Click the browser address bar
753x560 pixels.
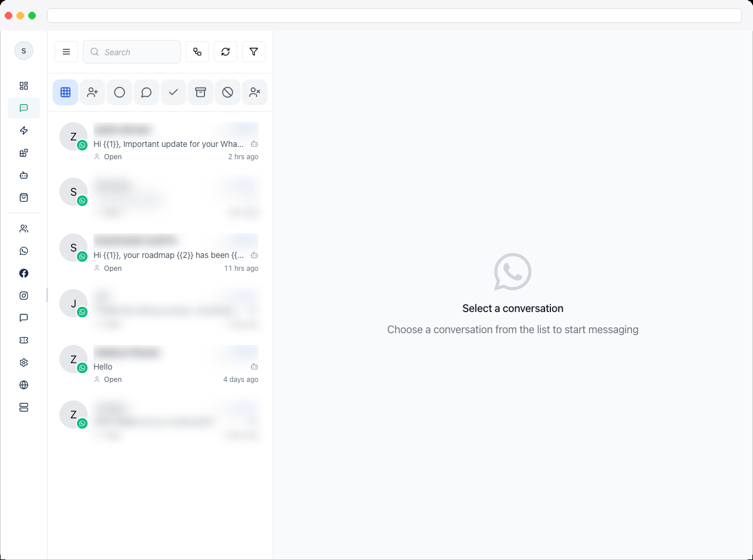(394, 15)
